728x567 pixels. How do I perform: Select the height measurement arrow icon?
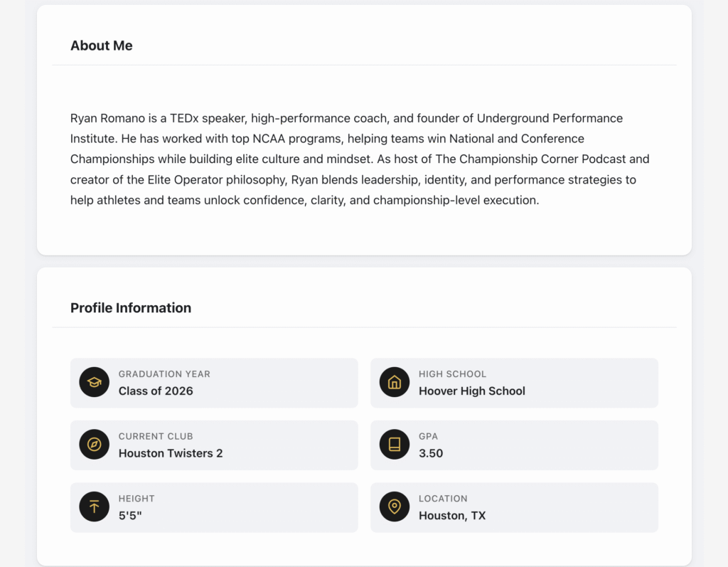pyautogui.click(x=94, y=507)
